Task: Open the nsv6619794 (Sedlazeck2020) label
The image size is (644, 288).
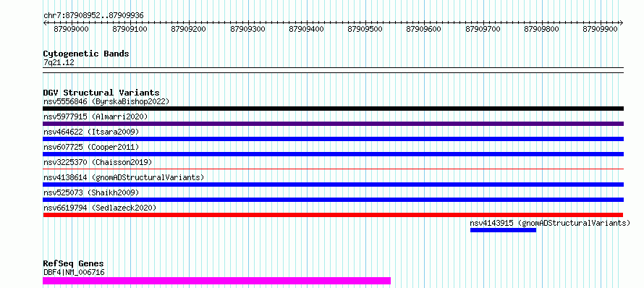Action: (x=100, y=208)
